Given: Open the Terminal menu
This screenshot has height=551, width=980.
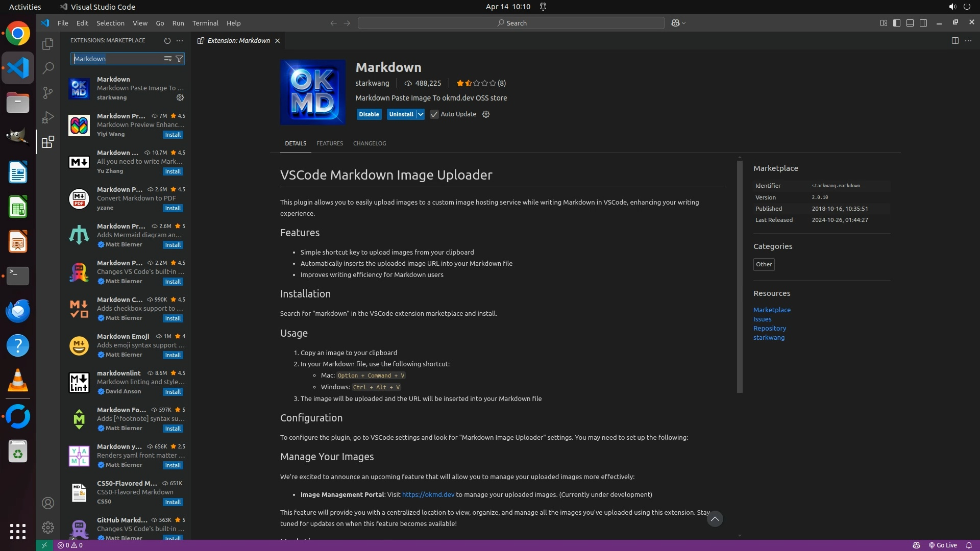Looking at the screenshot, I should pos(205,23).
